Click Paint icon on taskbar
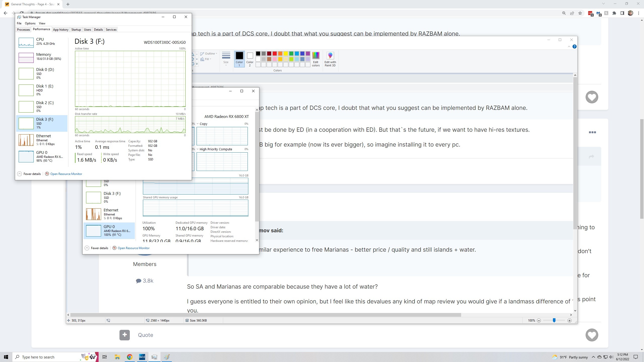The height and width of the screenshot is (362, 644). tap(167, 357)
